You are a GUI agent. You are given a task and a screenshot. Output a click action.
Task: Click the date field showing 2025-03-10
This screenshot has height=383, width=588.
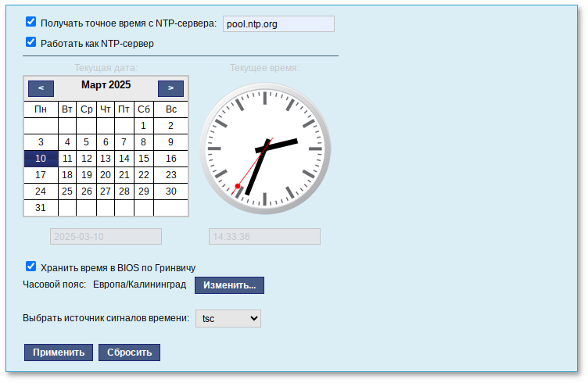pos(106,237)
